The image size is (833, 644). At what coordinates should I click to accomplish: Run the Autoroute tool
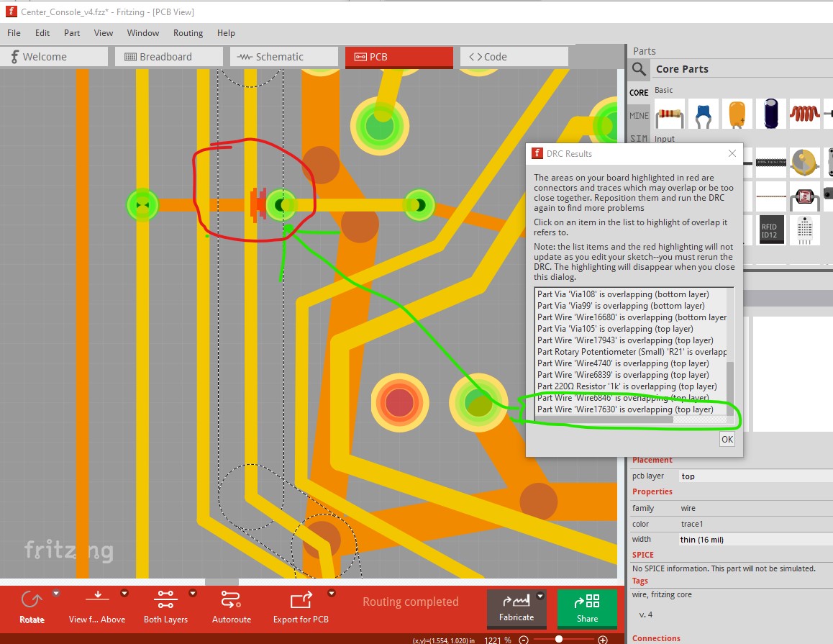click(231, 600)
